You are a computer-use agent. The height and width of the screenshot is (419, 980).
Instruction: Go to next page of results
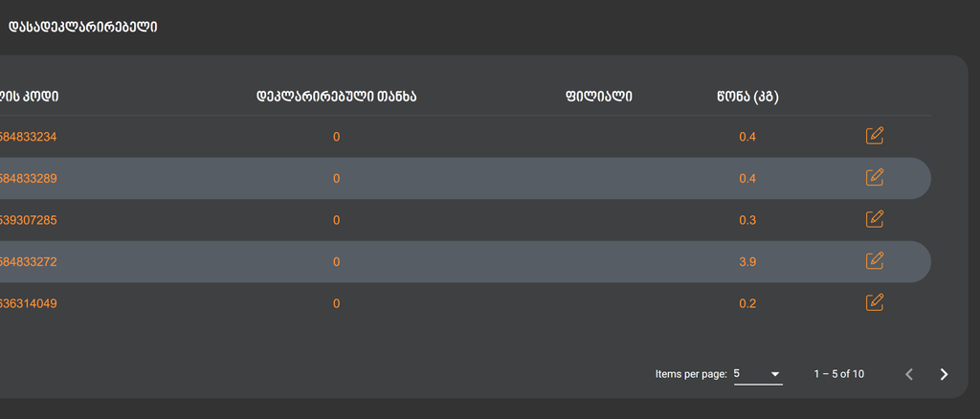coord(944,374)
